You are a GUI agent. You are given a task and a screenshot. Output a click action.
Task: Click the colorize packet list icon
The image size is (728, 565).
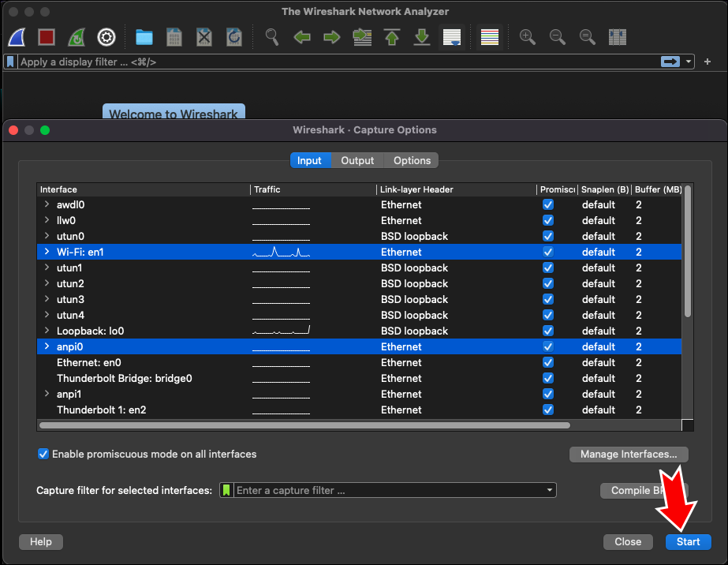click(490, 37)
